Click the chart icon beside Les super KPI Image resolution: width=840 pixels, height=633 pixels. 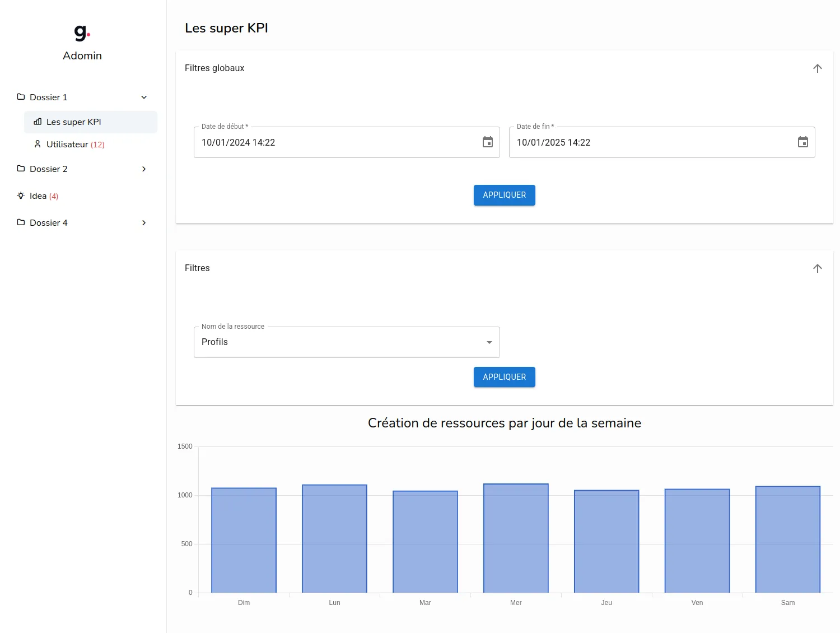[38, 122]
